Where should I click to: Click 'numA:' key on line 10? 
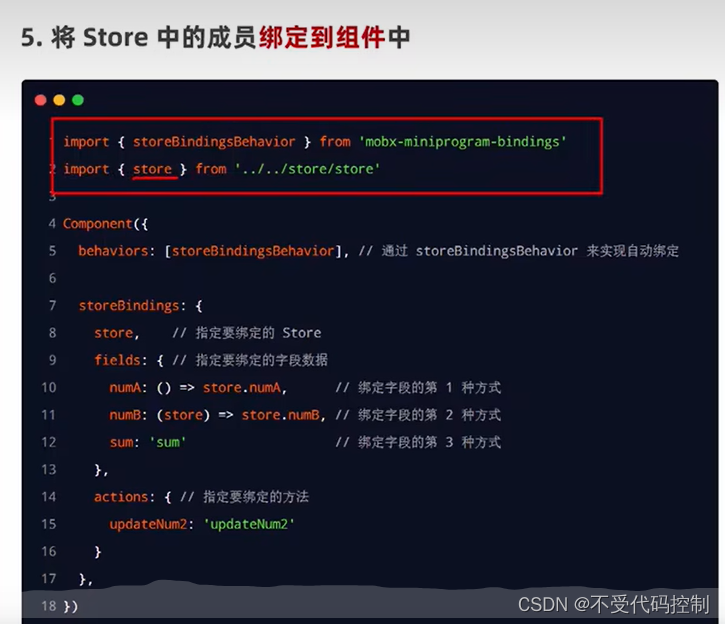pos(128,387)
